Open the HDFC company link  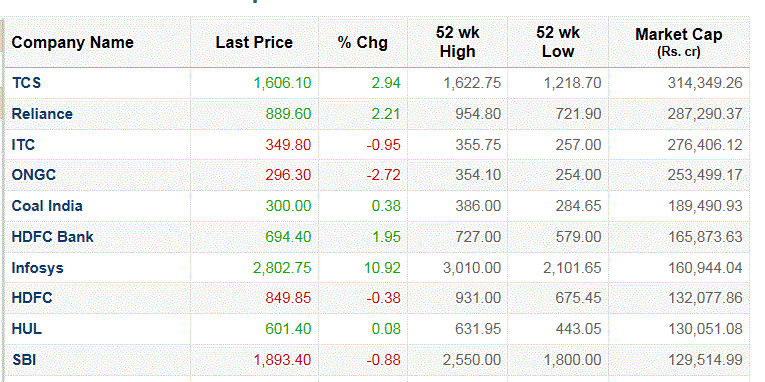[x=32, y=298]
